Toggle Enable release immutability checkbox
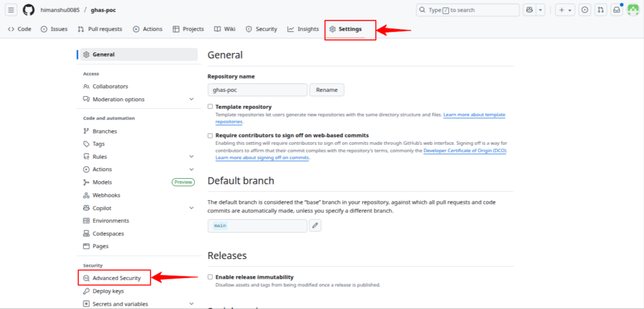The height and width of the screenshot is (309, 644). click(211, 277)
